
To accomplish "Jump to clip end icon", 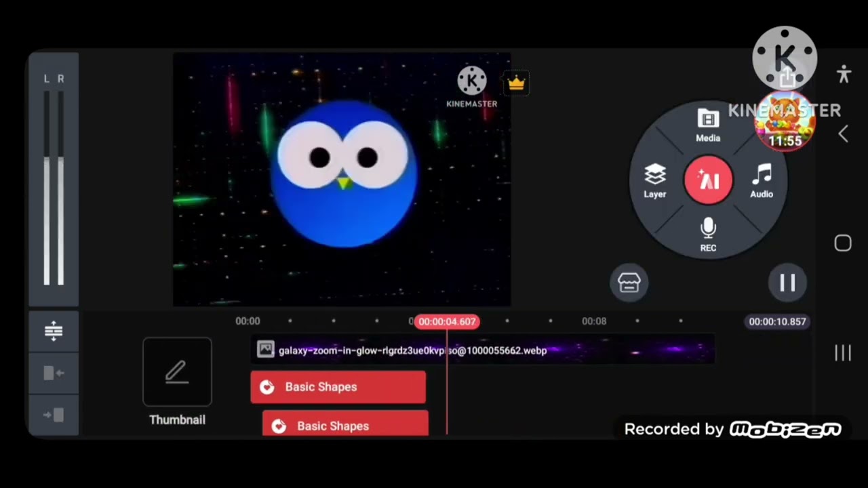I will (x=54, y=415).
